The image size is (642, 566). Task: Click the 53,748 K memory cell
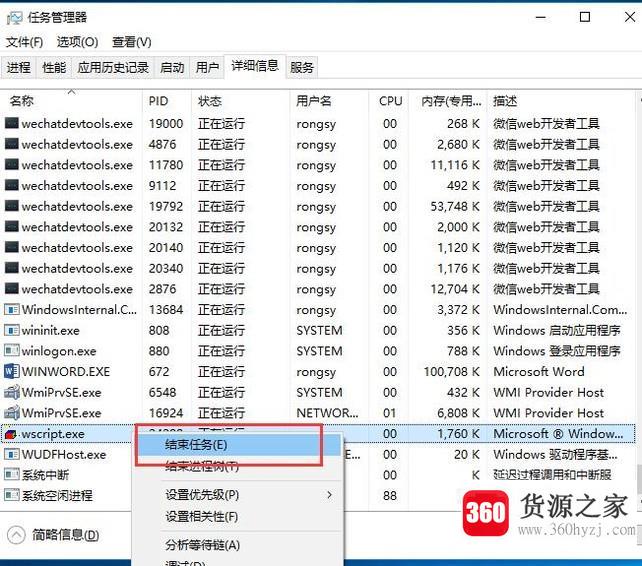click(x=455, y=206)
